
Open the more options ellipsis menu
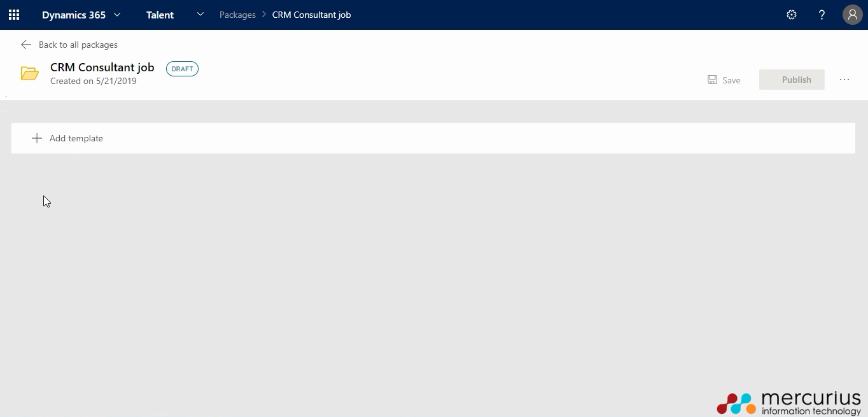(844, 80)
